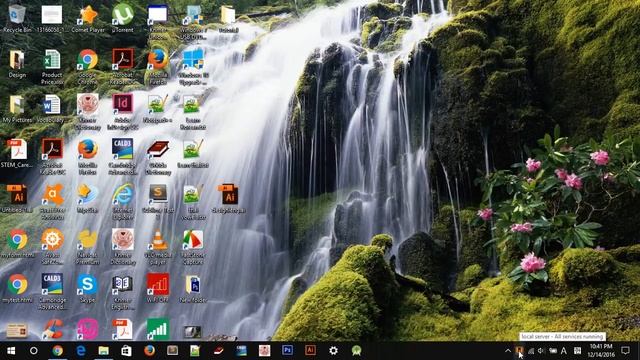Open the Illustrator file left of Avast

[17, 198]
